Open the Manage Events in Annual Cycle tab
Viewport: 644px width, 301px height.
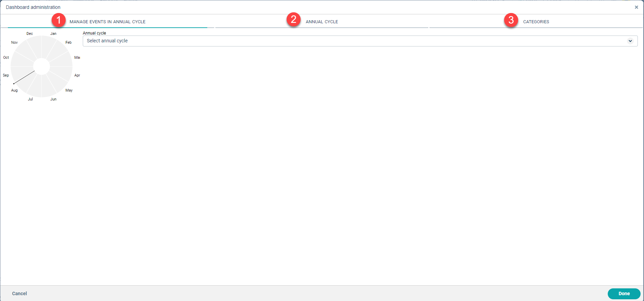click(107, 22)
